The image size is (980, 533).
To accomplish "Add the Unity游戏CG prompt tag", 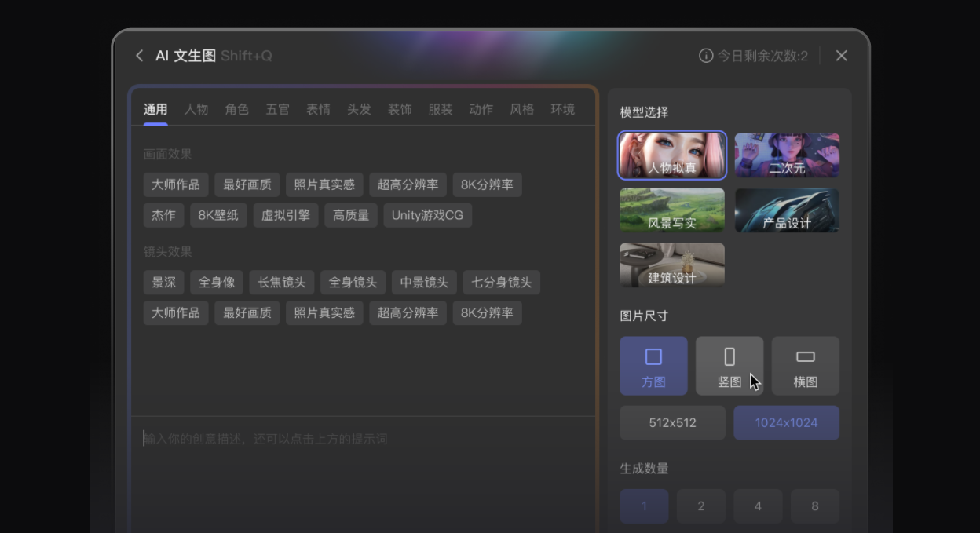I will (x=428, y=215).
